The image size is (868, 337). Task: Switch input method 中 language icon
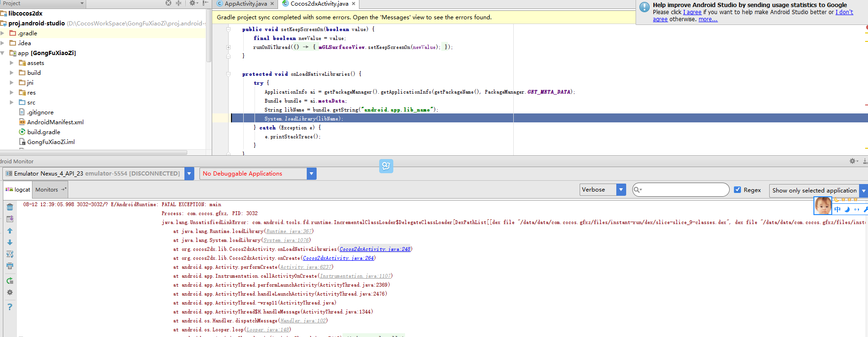[x=837, y=209]
